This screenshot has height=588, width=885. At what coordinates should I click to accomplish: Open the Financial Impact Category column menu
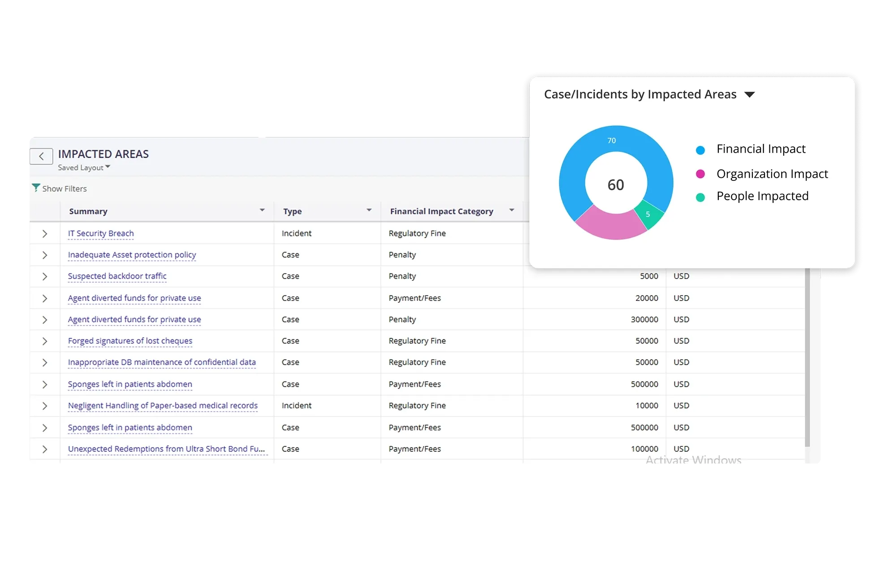coord(511,210)
